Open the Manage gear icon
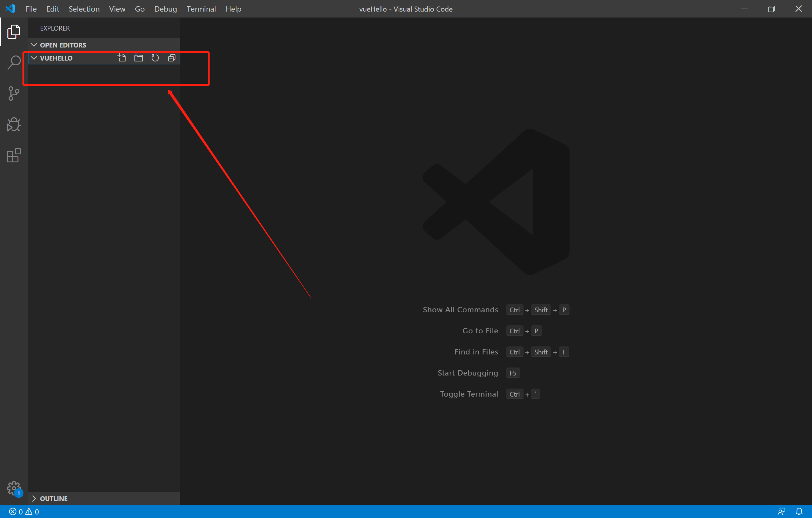 tap(14, 488)
